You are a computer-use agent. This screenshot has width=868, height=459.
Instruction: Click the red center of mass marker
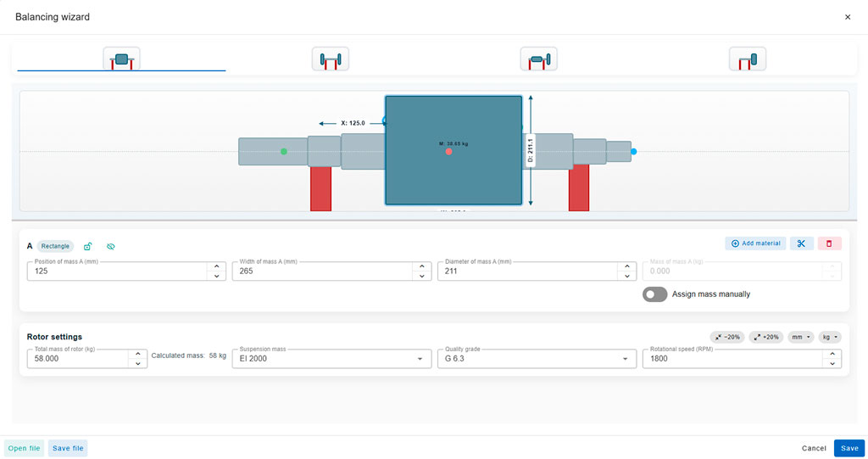click(x=449, y=151)
